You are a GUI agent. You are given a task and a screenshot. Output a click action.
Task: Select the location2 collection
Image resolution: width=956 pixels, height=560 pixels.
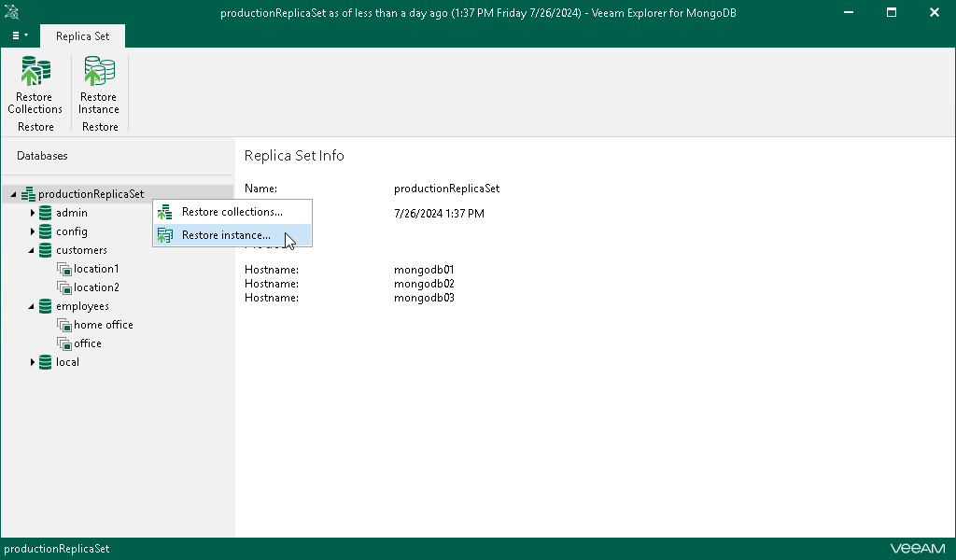[x=96, y=287]
